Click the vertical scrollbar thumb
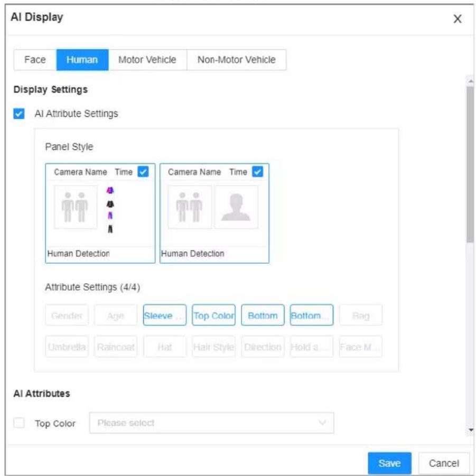The height and width of the screenshot is (476, 476). coord(470,164)
